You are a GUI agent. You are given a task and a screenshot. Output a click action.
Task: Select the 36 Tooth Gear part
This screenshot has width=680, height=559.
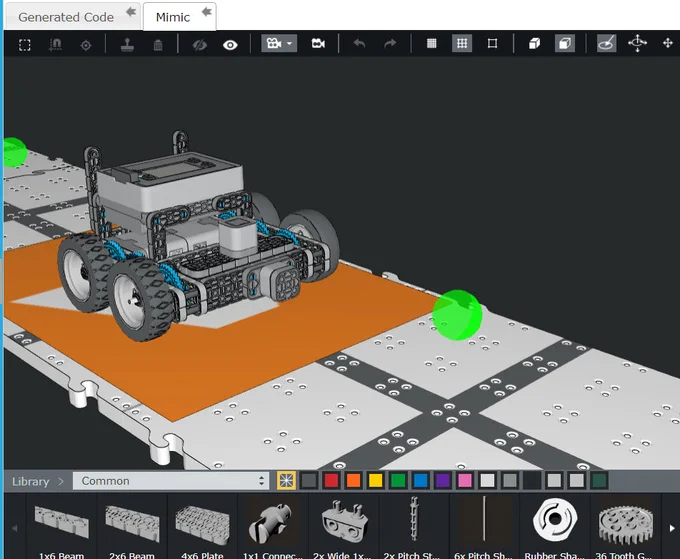coord(625,528)
